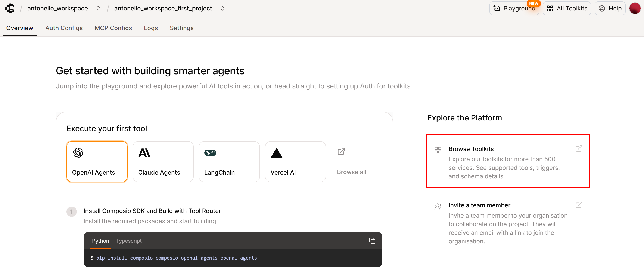Viewport: 644px width, 267px height.
Task: Click Help in the top-right corner
Action: (x=610, y=8)
